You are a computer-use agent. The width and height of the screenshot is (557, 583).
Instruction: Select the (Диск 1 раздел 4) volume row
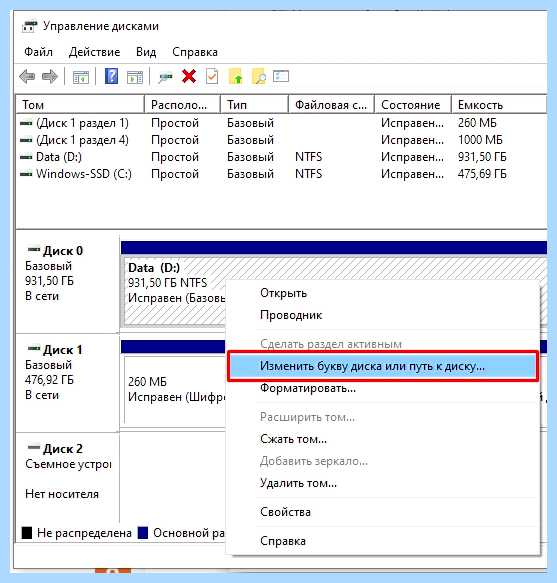[281, 140]
